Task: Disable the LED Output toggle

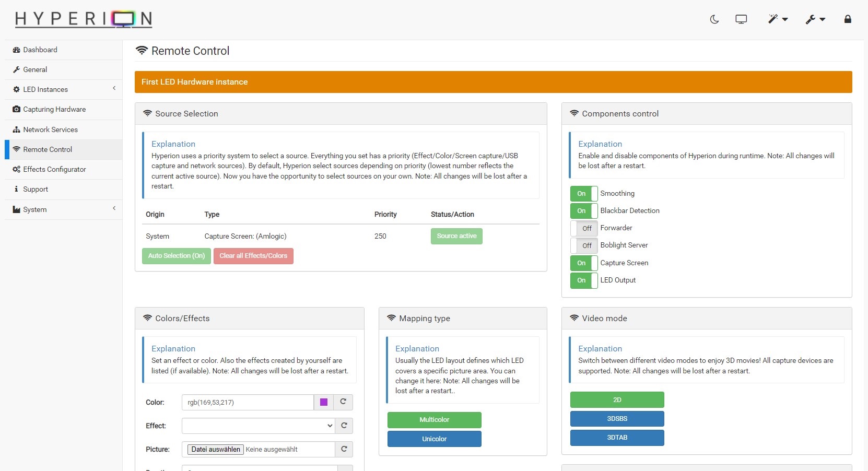Action: [x=583, y=280]
